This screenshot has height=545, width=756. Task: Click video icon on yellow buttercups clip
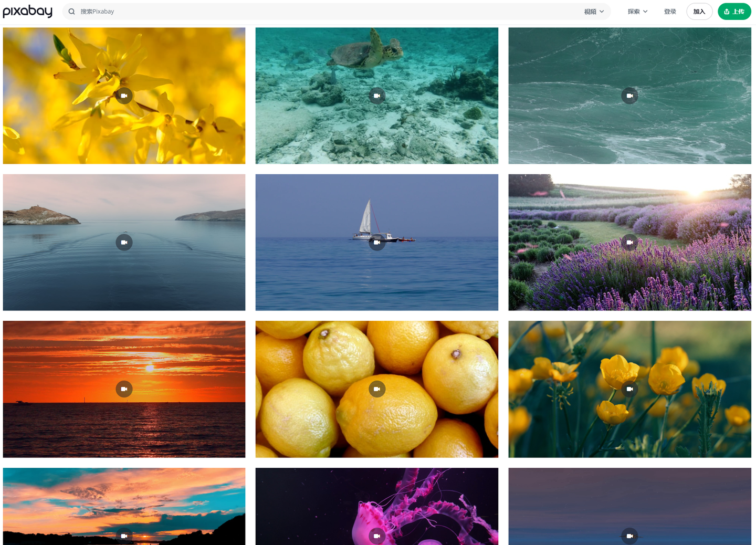tap(629, 389)
